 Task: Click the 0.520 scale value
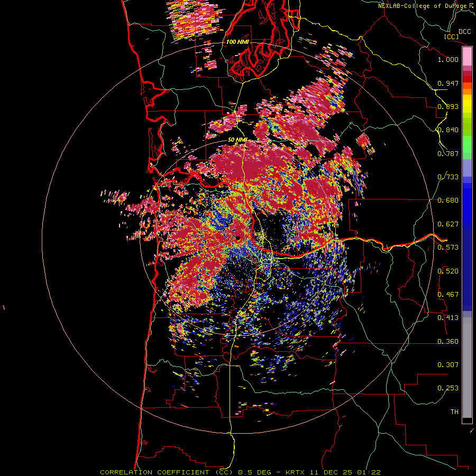[x=448, y=271]
